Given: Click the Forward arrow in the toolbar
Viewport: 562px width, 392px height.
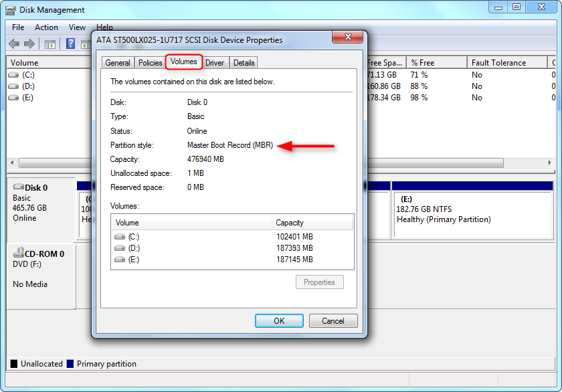Looking at the screenshot, I should [x=29, y=43].
